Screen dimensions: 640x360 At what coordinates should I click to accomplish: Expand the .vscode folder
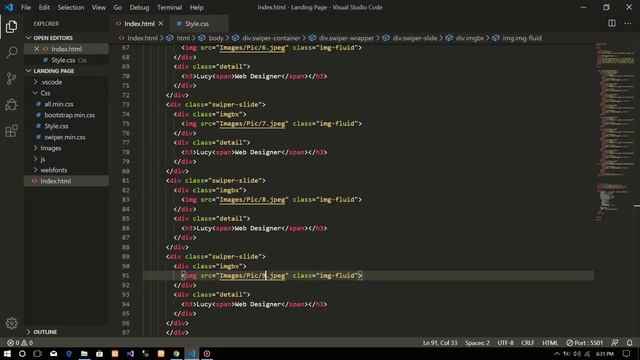click(x=51, y=82)
